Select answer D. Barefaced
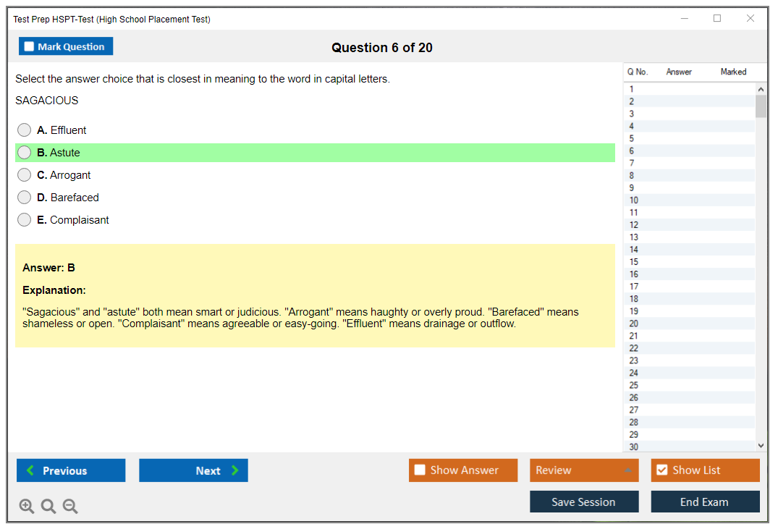 point(25,198)
